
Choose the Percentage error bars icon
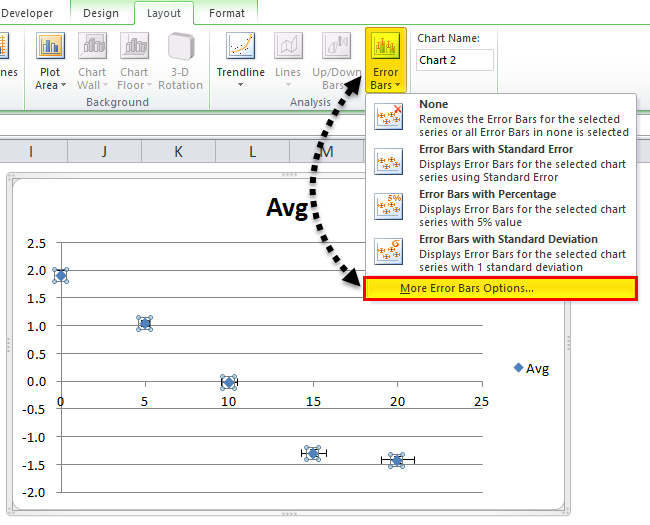tap(388, 207)
